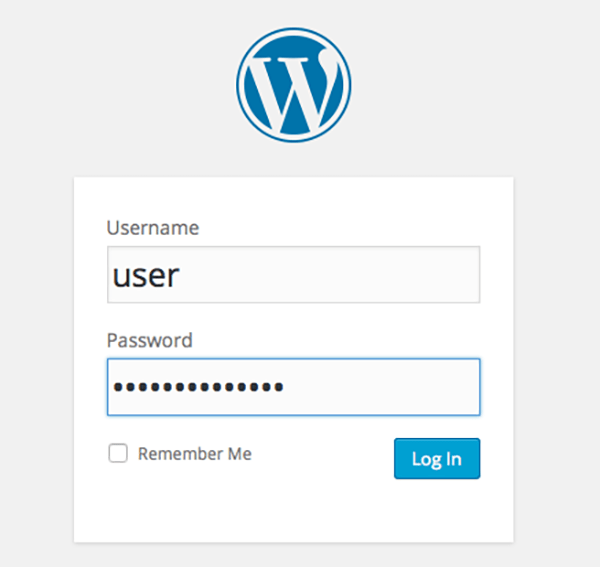The image size is (600, 567).
Task: Focus the Password input field
Action: [x=293, y=387]
